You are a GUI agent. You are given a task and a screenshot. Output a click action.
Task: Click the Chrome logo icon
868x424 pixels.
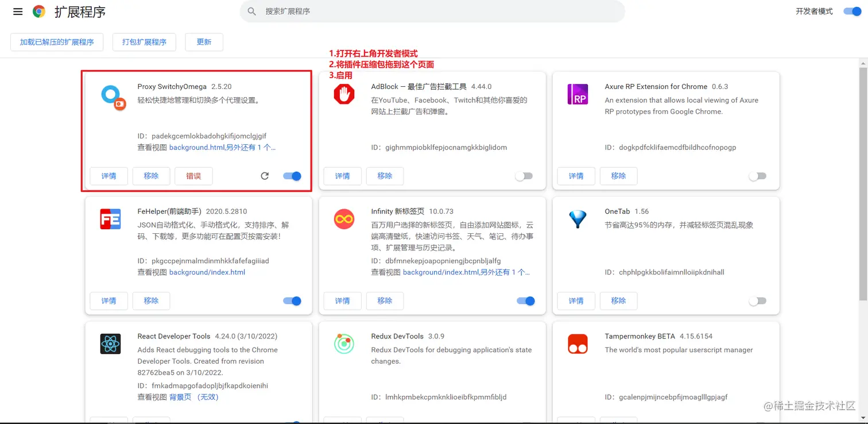39,11
